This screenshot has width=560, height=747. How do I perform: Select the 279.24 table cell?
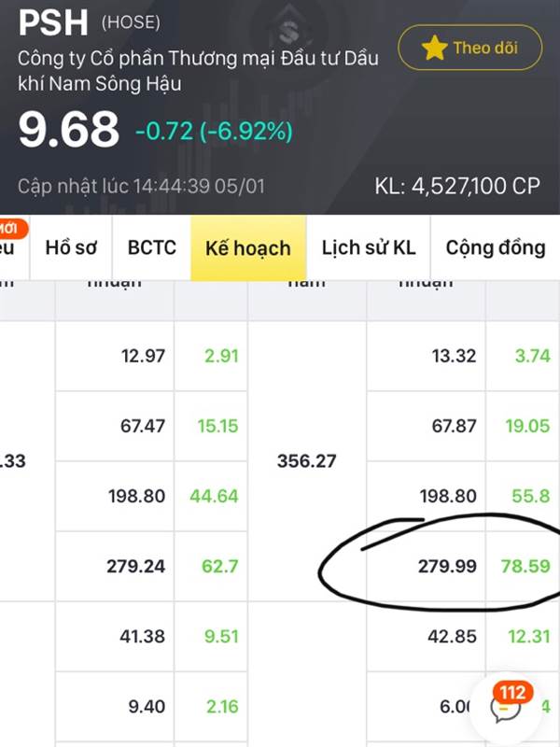click(x=115, y=566)
